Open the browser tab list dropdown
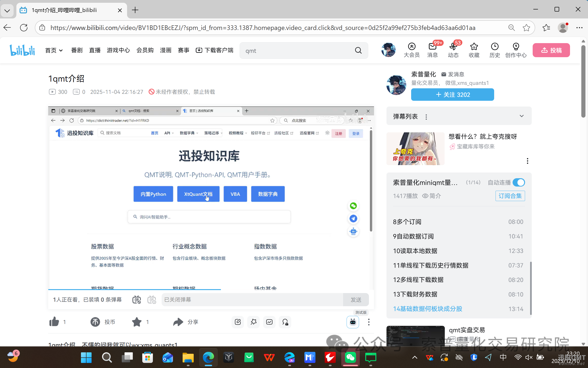This screenshot has width=588, height=368. tap(7, 10)
